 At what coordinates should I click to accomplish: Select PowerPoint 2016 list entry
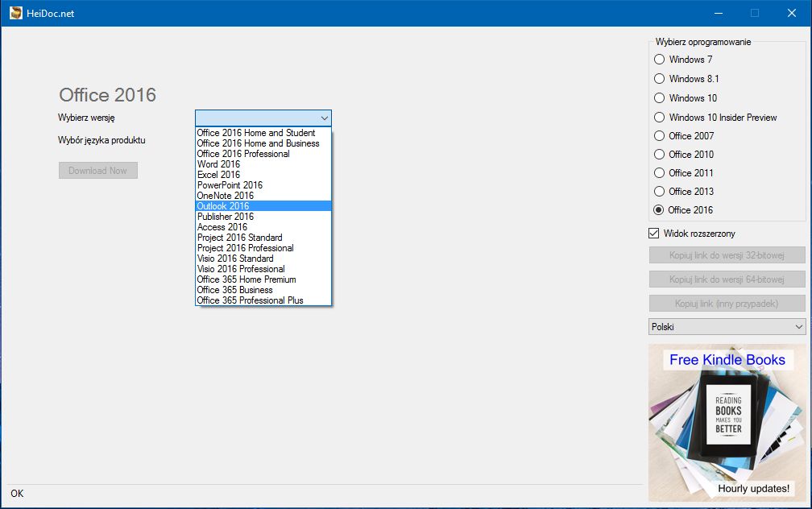[x=263, y=185]
